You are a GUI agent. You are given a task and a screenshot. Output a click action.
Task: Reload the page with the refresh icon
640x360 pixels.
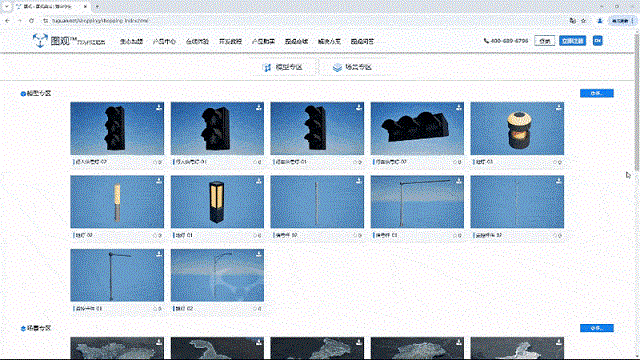tap(31, 20)
